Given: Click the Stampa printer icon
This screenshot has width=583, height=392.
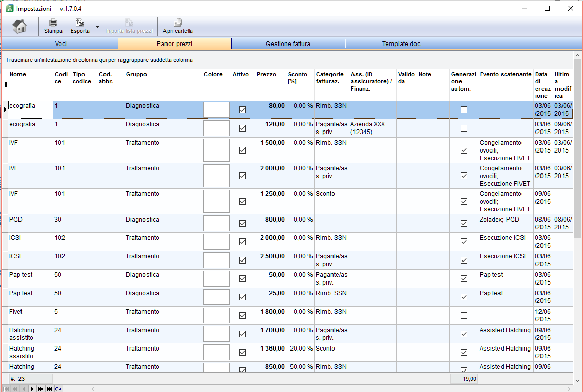Looking at the screenshot, I should pyautogui.click(x=53, y=23).
